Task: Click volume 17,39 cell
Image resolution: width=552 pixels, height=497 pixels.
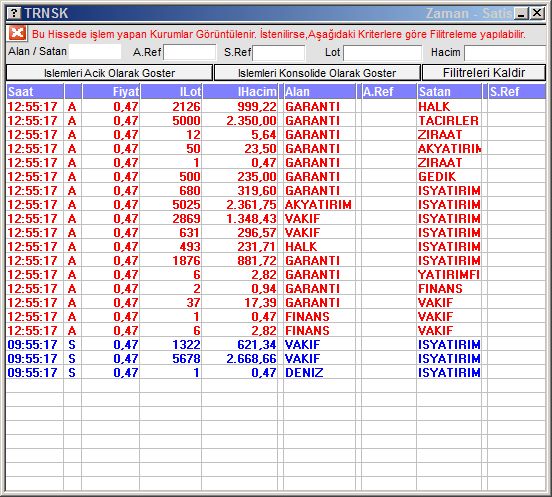Action: click(240, 302)
